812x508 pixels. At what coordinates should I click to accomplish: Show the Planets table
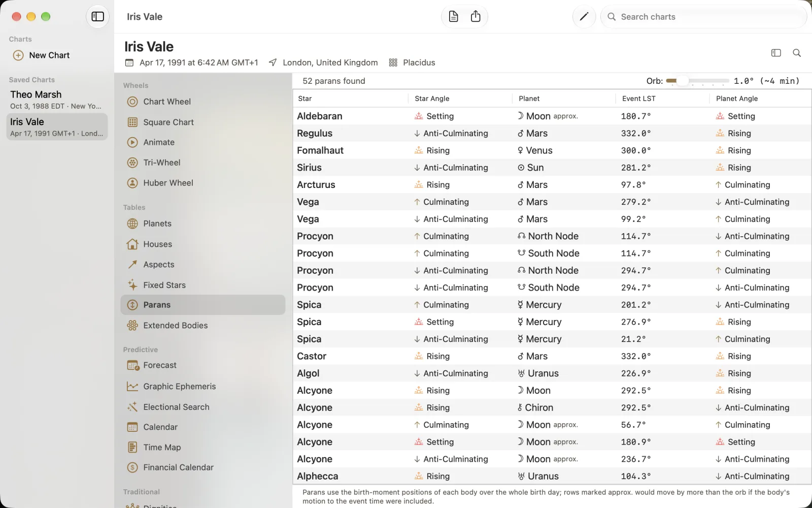203,224
